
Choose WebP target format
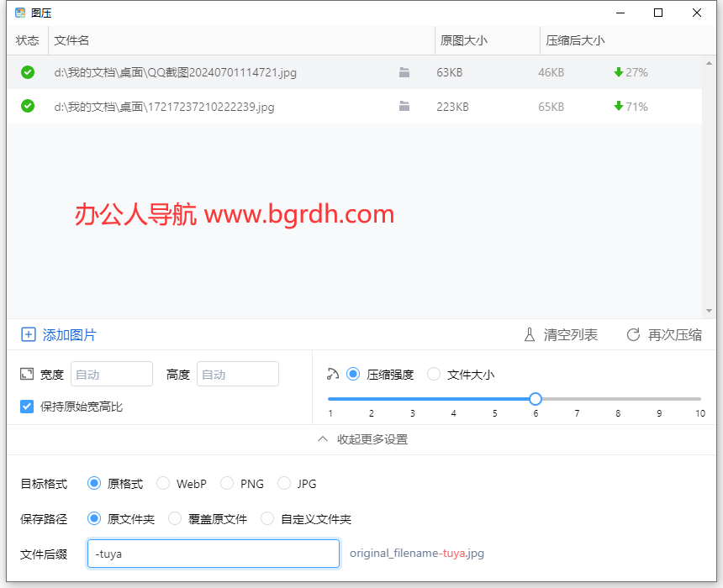163,483
